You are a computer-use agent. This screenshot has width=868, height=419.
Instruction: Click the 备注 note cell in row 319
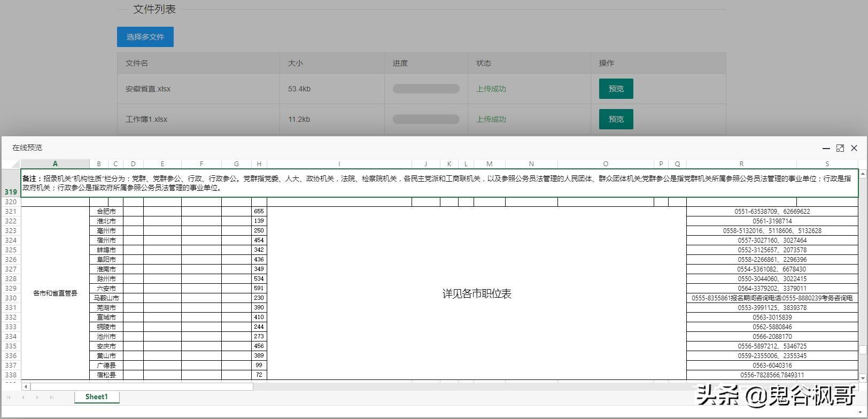(439, 183)
